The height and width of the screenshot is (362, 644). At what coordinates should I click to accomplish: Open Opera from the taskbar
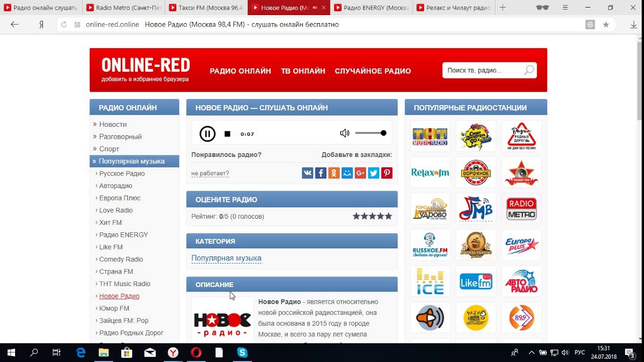196,352
